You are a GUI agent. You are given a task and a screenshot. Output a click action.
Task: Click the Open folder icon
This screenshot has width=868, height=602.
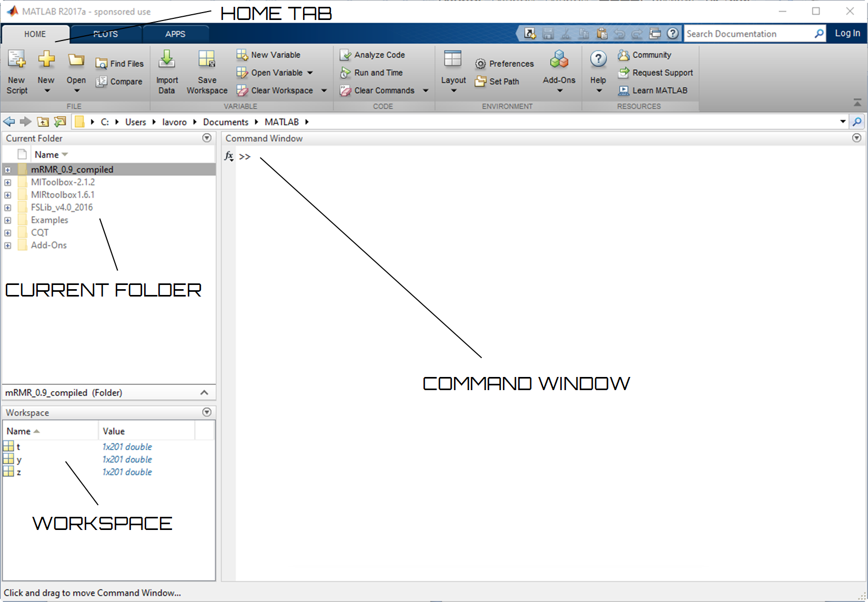point(76,60)
